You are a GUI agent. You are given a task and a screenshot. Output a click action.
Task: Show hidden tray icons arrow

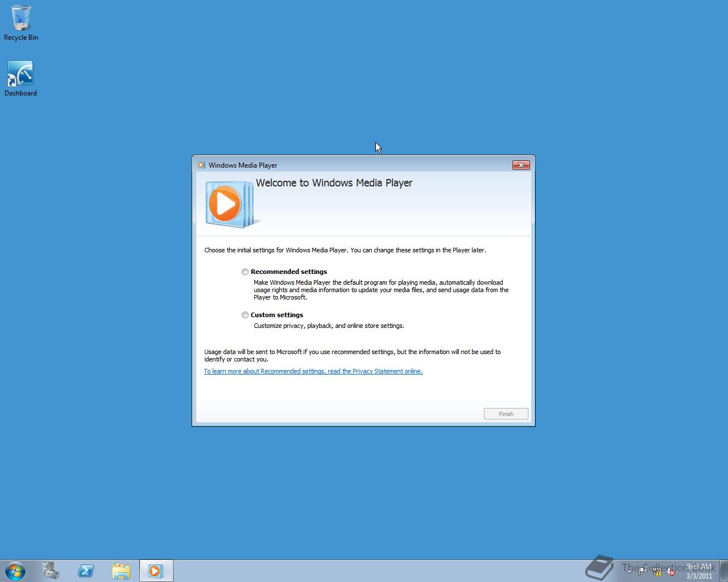pos(629,571)
